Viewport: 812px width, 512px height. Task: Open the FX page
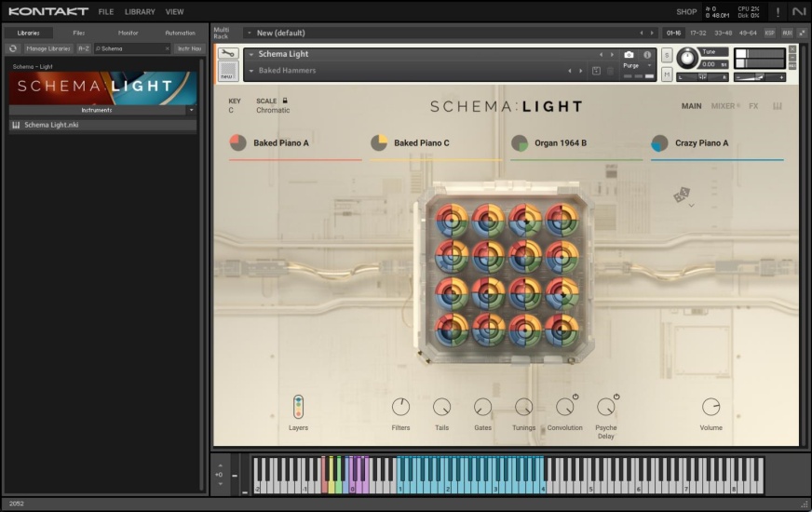pyautogui.click(x=753, y=106)
